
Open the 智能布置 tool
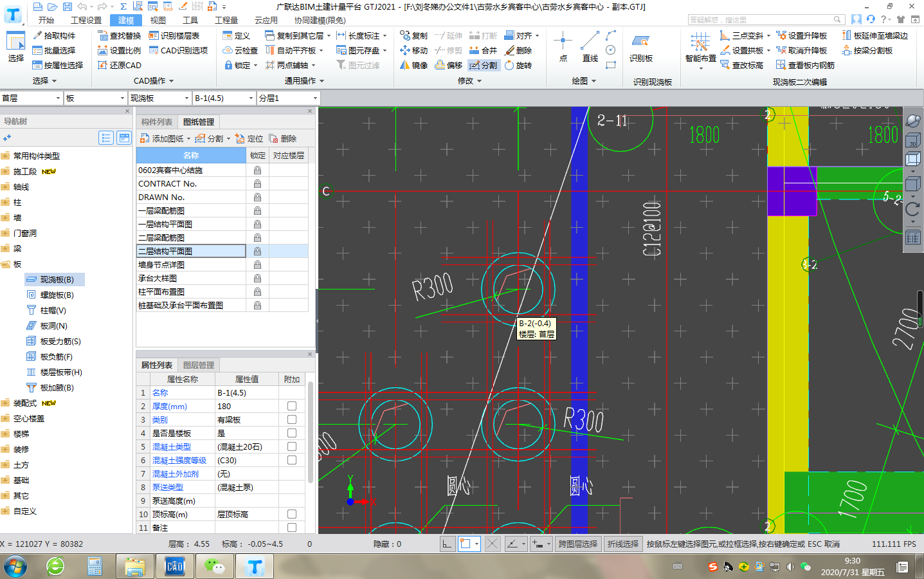point(700,50)
